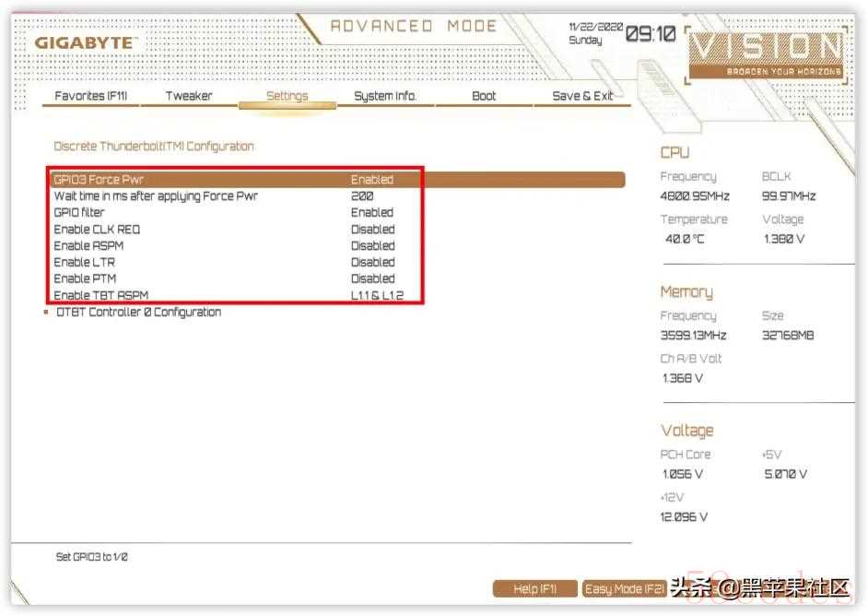Click the bullet beside DTBT Controller 0 Configuration
Viewport: 868px width, 616px height.
46,313
